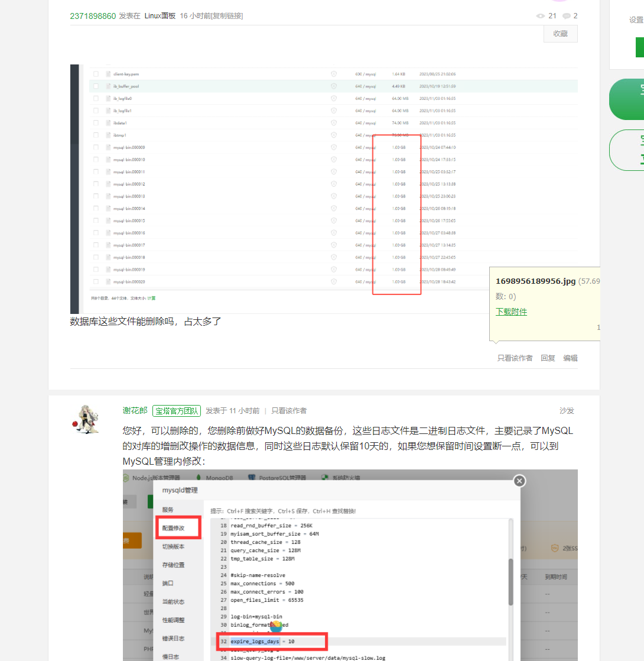Click the reply-count speech bubble icon

tap(567, 16)
